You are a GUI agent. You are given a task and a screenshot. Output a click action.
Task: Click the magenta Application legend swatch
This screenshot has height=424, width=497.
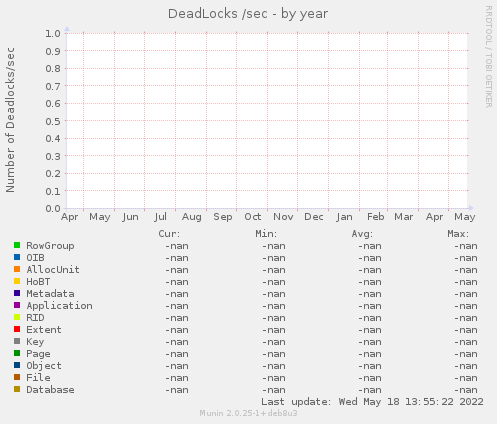coord(17,305)
